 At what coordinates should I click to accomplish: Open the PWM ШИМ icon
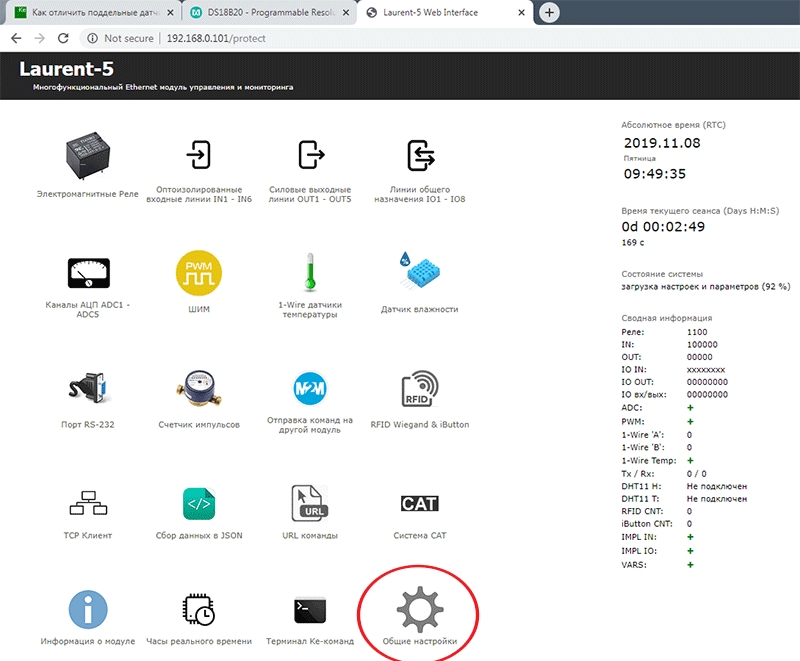pos(199,272)
